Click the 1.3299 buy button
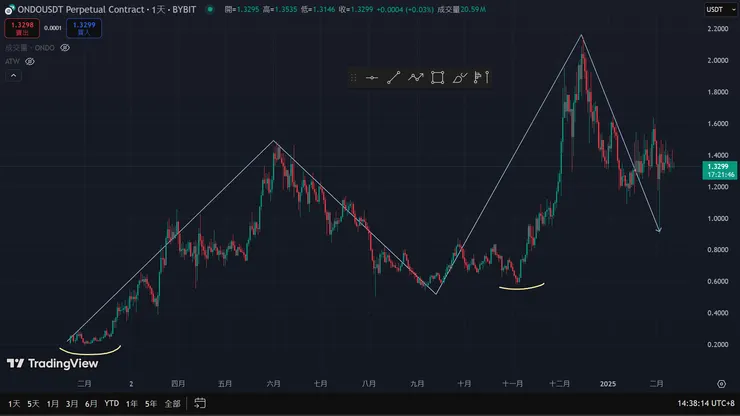Image resolution: width=740 pixels, height=416 pixels. click(x=84, y=28)
